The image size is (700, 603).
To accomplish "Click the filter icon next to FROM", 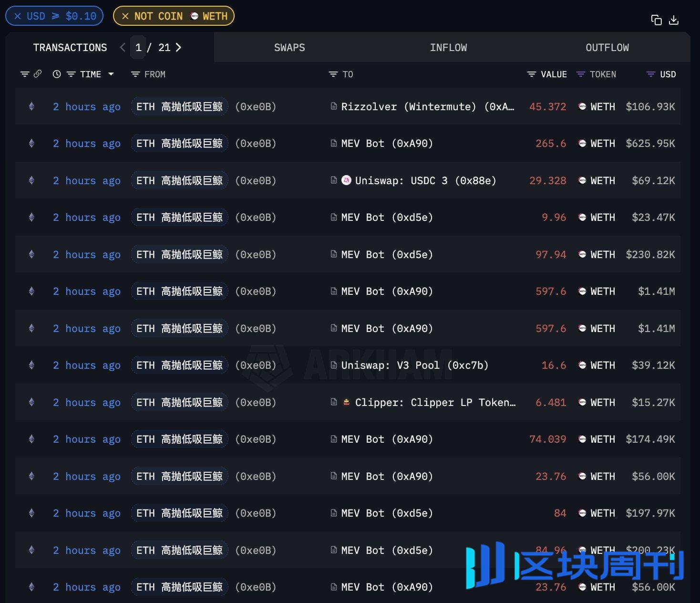I will 135,74.
